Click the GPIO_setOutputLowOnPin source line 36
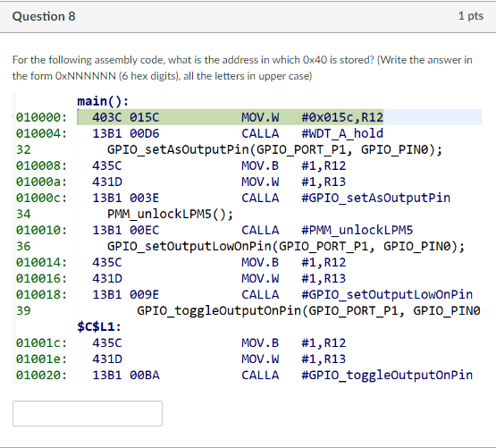496x448 pixels. (x=286, y=246)
